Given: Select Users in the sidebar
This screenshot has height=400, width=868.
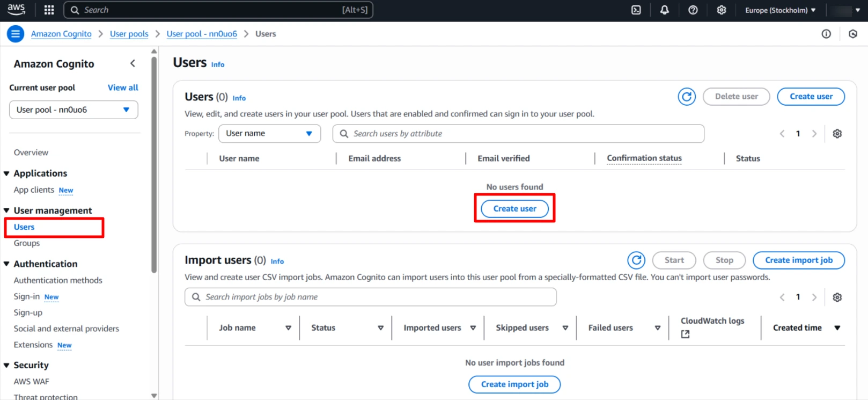Looking at the screenshot, I should 24,227.
